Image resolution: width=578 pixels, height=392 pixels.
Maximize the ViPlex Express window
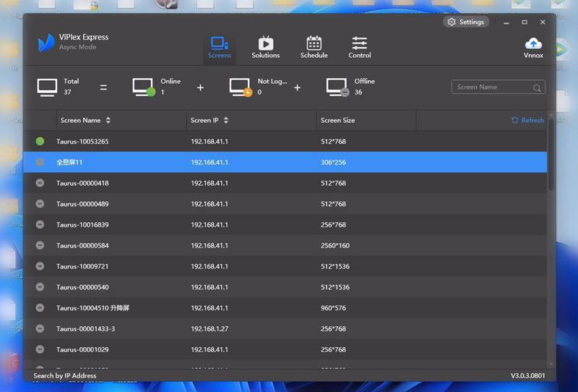525,22
